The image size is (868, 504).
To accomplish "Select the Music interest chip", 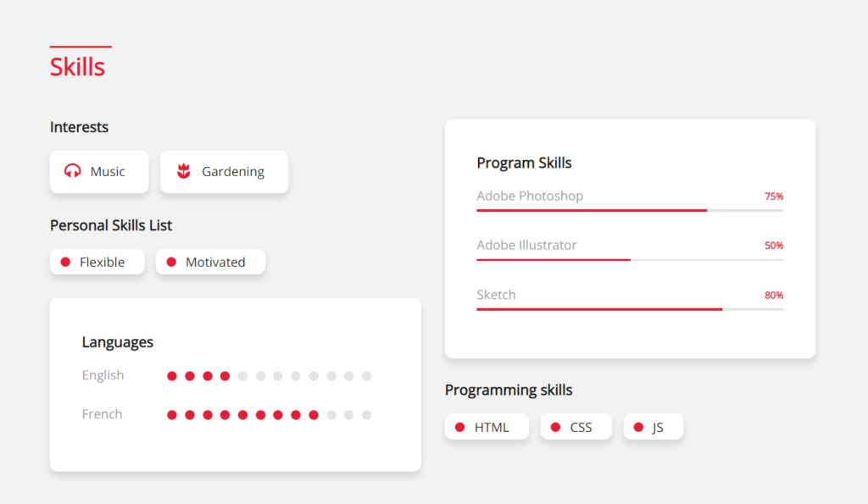I will tap(99, 171).
